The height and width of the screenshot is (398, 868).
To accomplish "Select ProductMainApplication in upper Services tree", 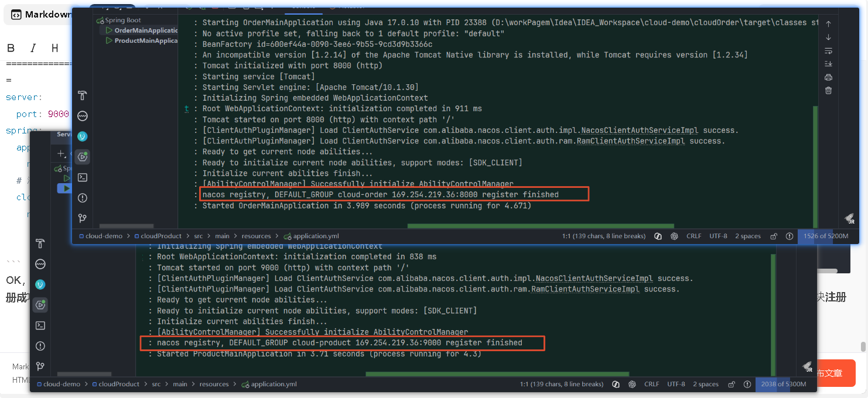I will 145,41.
